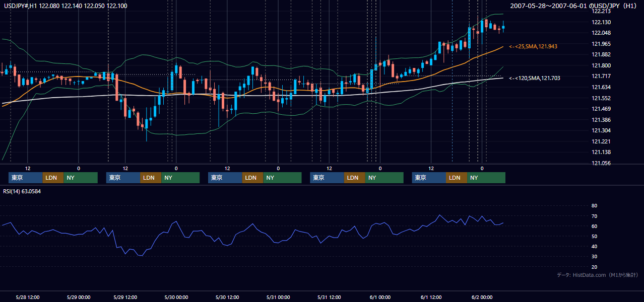Click price axis label 121.717

pos(602,76)
